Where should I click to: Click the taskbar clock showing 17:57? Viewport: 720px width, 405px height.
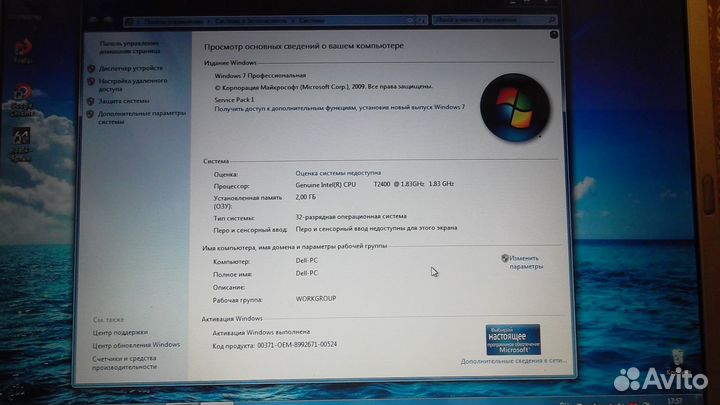coord(674,401)
